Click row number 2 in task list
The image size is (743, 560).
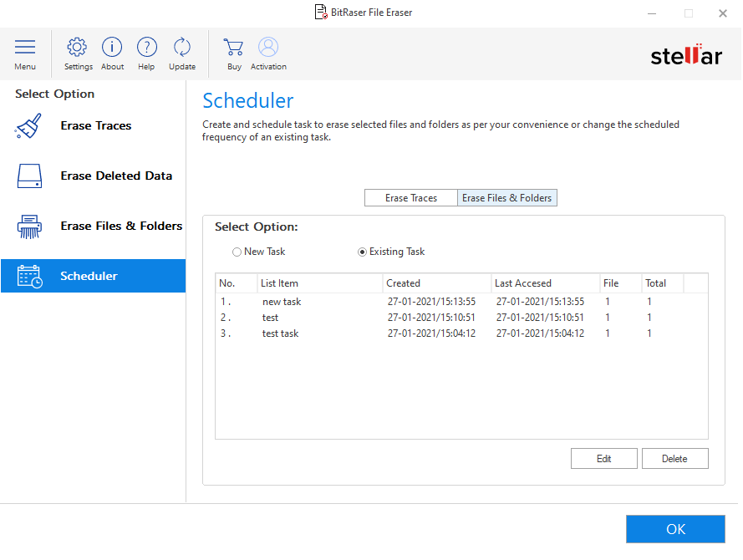(x=226, y=318)
